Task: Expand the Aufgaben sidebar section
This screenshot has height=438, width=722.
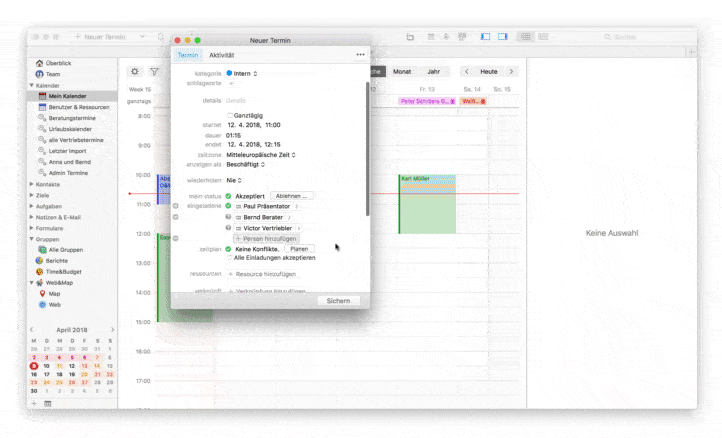Action: pyautogui.click(x=31, y=206)
